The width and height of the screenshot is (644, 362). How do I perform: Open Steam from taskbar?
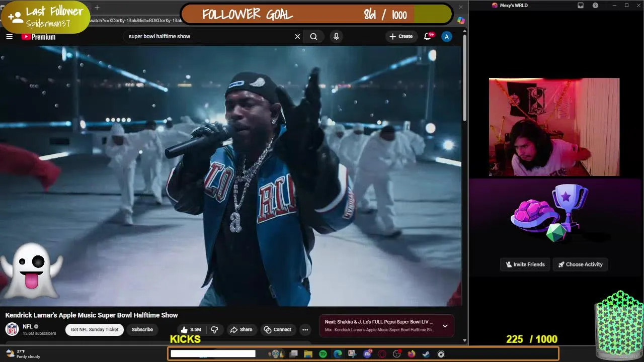coord(426,354)
